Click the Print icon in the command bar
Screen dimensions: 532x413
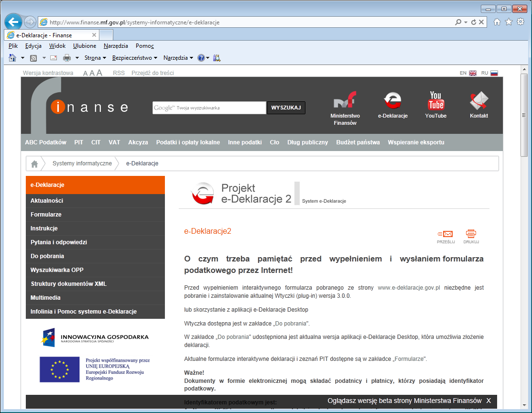[67, 58]
